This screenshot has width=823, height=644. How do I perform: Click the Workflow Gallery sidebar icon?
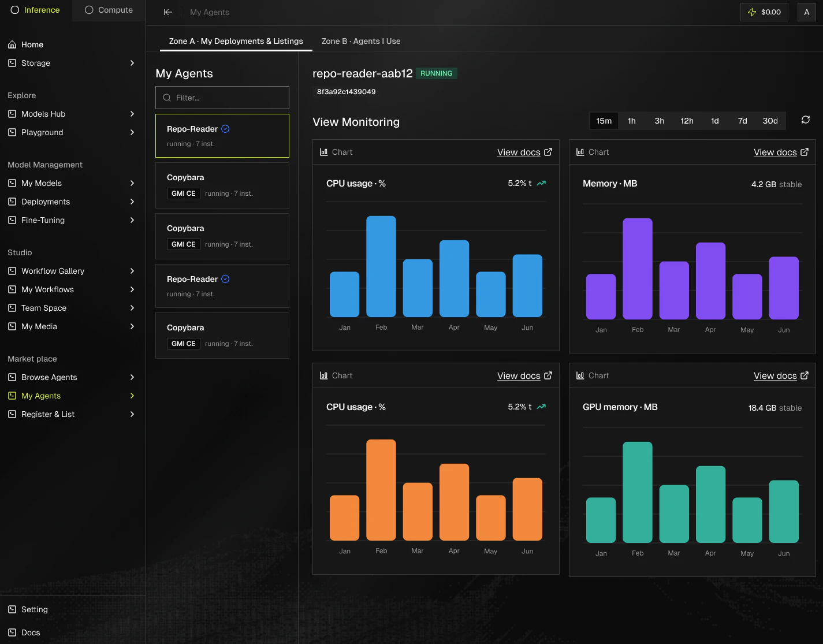tap(12, 271)
